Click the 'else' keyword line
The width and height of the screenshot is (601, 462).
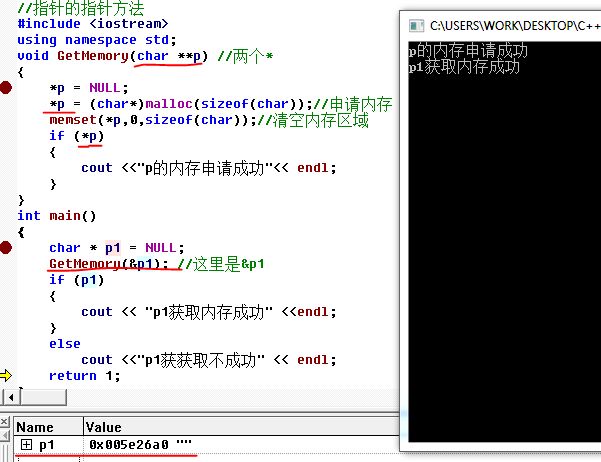point(65,344)
